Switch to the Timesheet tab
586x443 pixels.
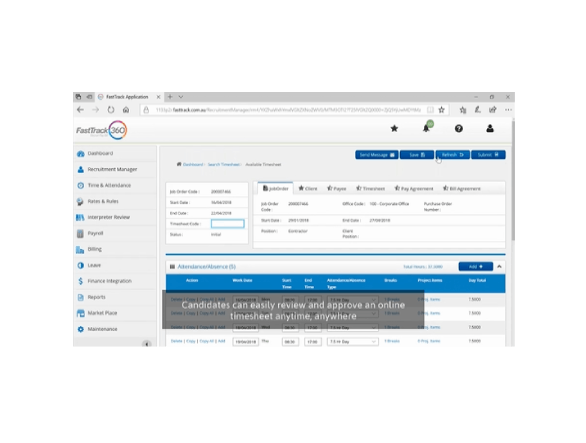[x=370, y=188]
